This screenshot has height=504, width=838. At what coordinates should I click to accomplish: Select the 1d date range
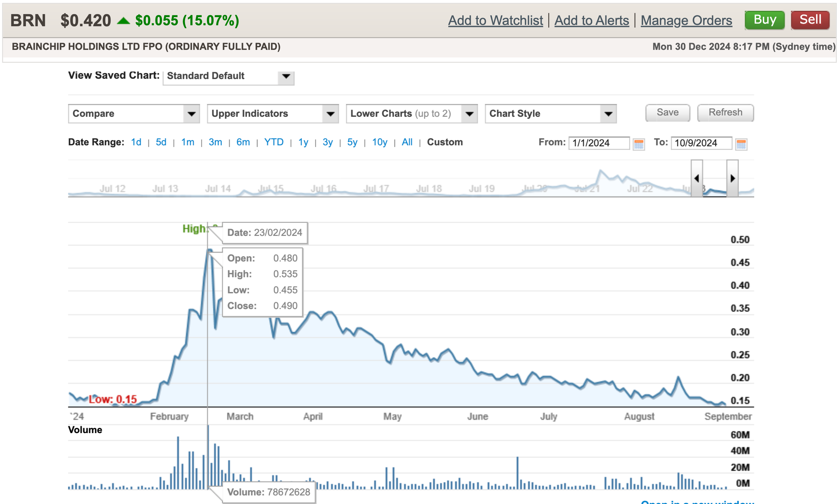point(136,142)
